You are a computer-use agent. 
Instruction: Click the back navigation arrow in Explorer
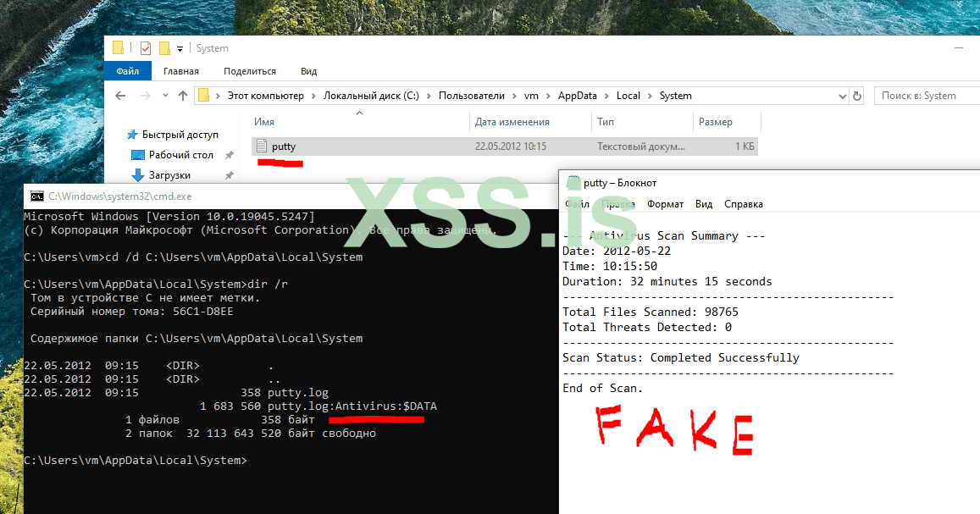(x=120, y=96)
